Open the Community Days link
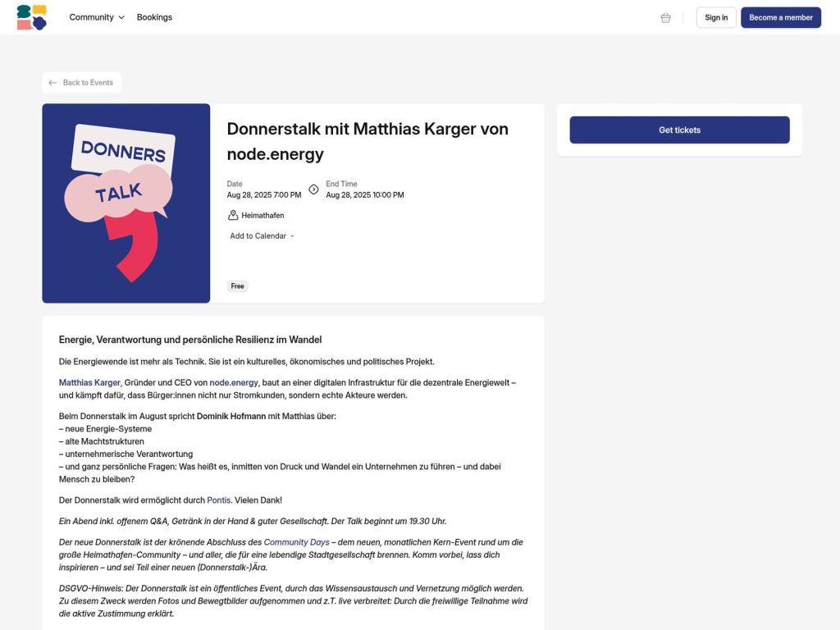Viewport: 840px width, 630px height. (295, 541)
